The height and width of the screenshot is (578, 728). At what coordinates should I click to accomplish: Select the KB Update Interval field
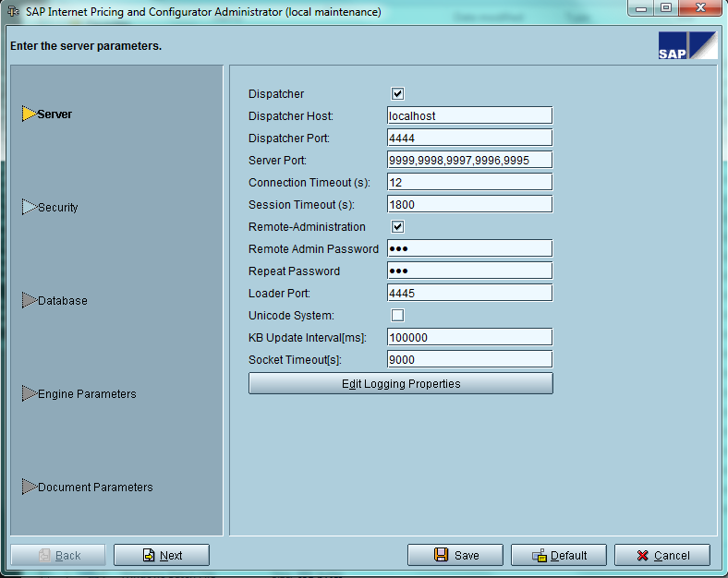[469, 337]
